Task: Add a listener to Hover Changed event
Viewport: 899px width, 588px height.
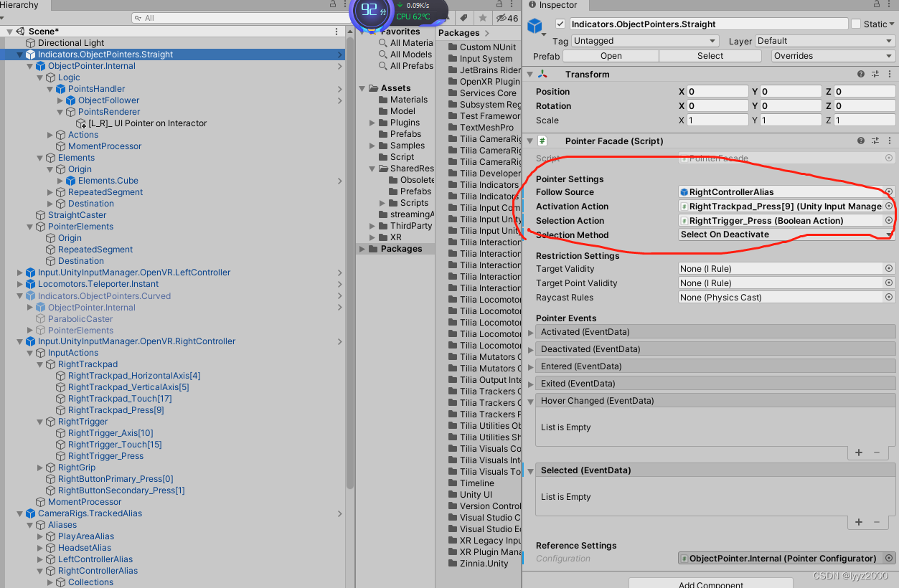Action: (859, 452)
